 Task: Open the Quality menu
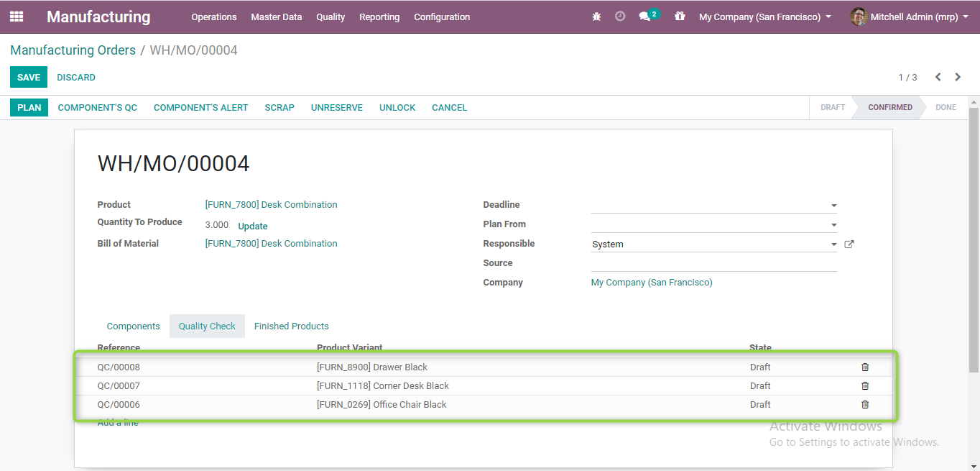coord(330,17)
